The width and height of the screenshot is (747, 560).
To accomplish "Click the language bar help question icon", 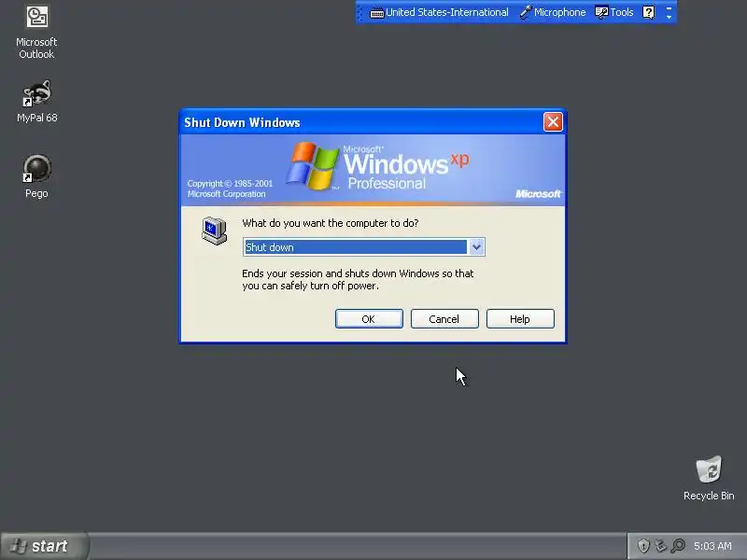I will pos(648,12).
